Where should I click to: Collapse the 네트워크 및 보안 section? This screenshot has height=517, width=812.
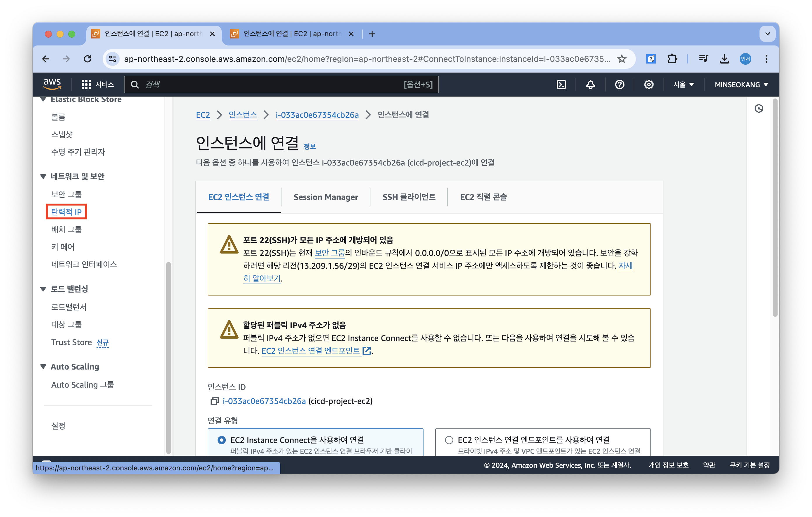43,176
